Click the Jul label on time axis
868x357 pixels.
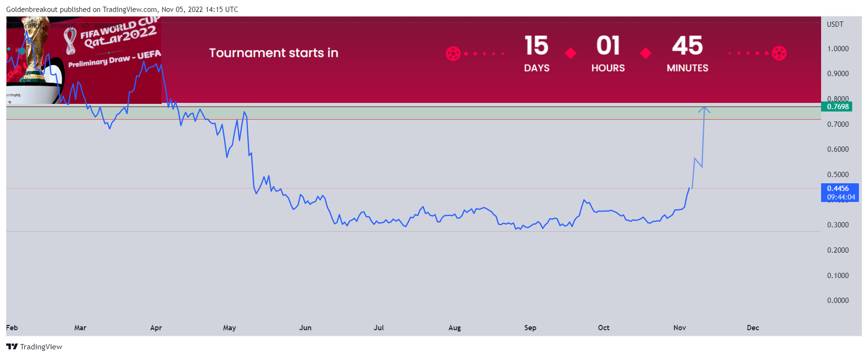pos(378,328)
